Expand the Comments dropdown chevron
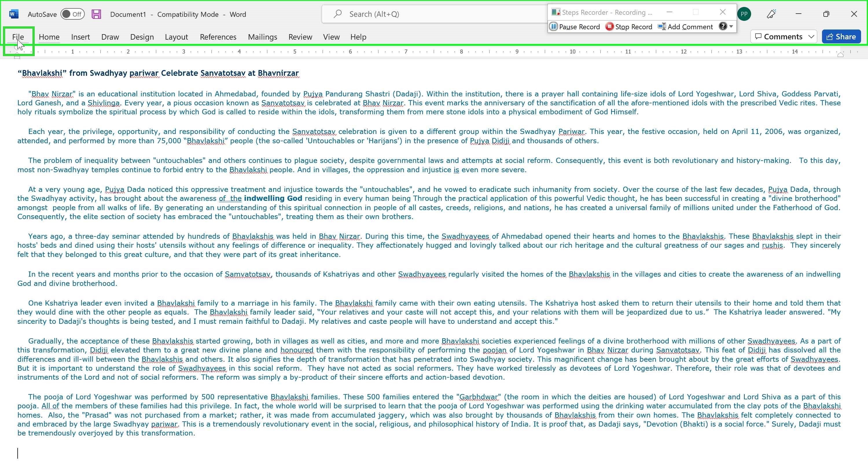This screenshot has width=868, height=463. (x=811, y=37)
